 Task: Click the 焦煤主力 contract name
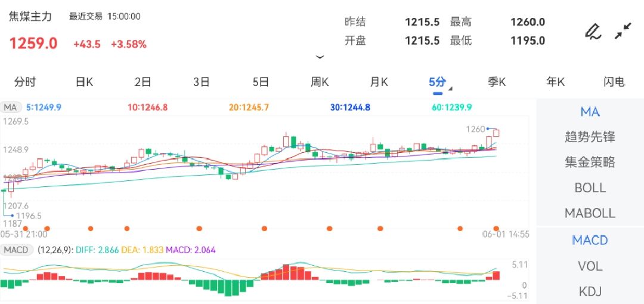click(x=31, y=17)
